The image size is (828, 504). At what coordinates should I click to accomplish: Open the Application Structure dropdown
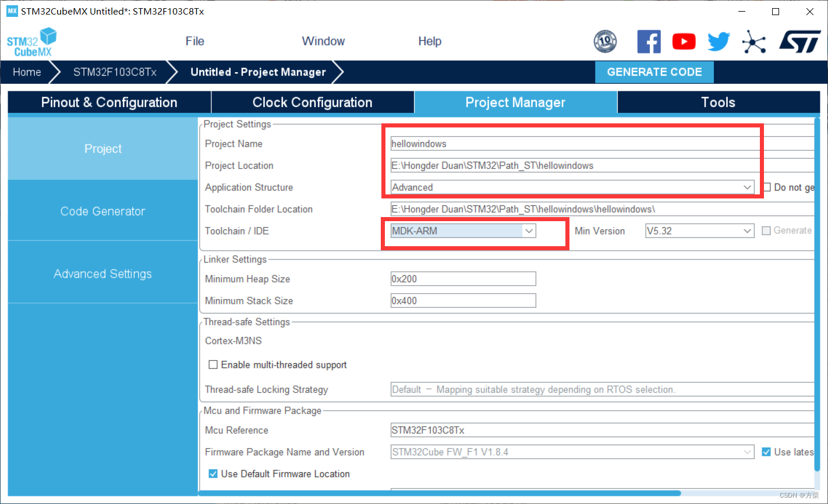[747, 187]
